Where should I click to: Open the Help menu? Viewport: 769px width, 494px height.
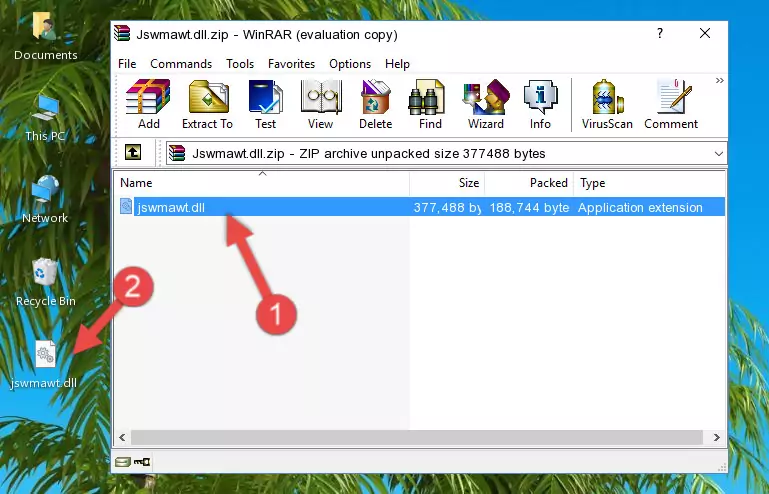click(x=397, y=64)
